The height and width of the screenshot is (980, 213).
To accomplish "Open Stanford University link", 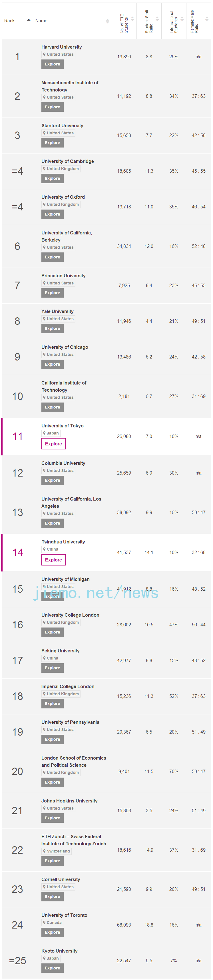I will coord(62,126).
